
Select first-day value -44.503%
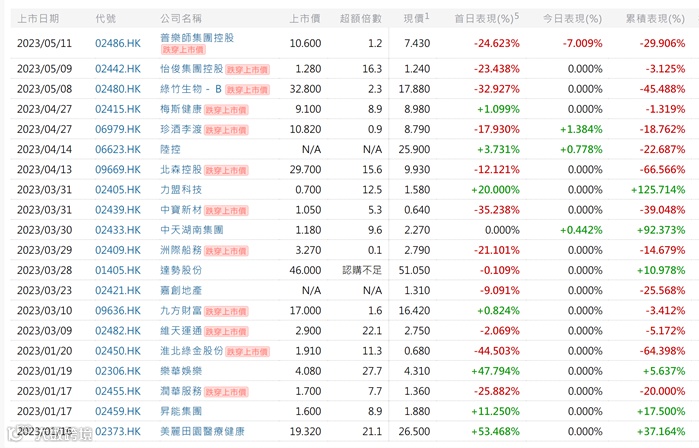tap(497, 351)
